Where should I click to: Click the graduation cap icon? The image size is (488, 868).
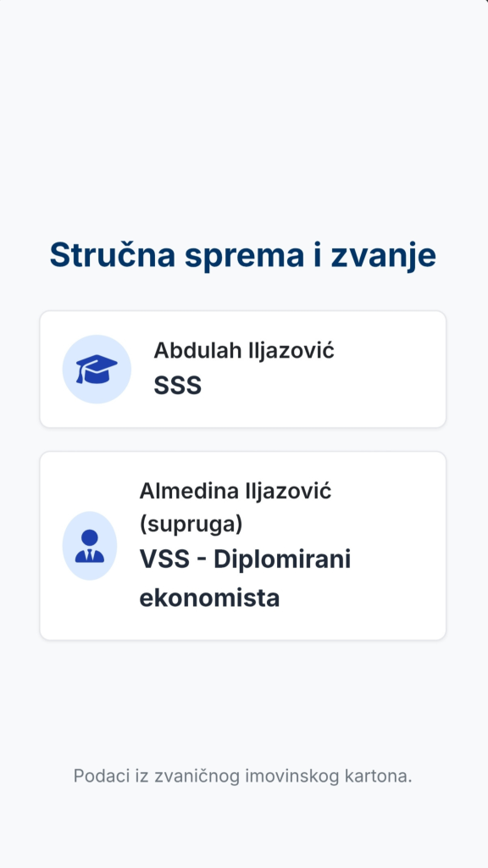pos(97,370)
